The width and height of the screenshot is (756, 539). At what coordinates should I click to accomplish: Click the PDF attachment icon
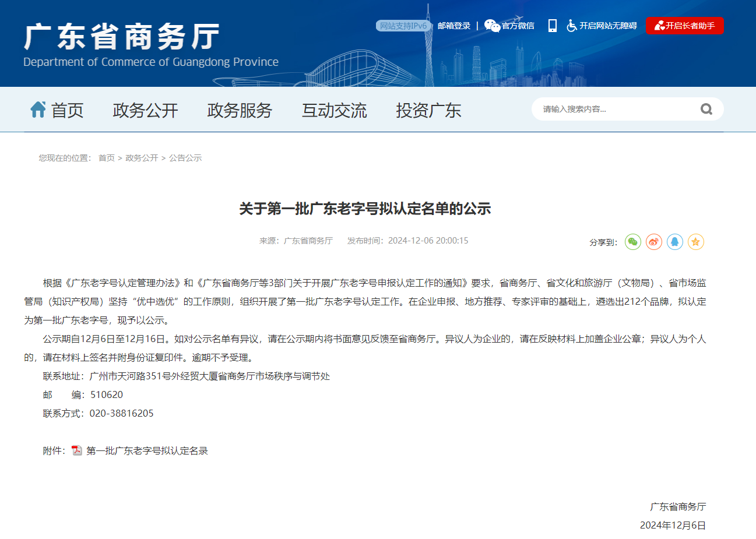click(x=77, y=450)
